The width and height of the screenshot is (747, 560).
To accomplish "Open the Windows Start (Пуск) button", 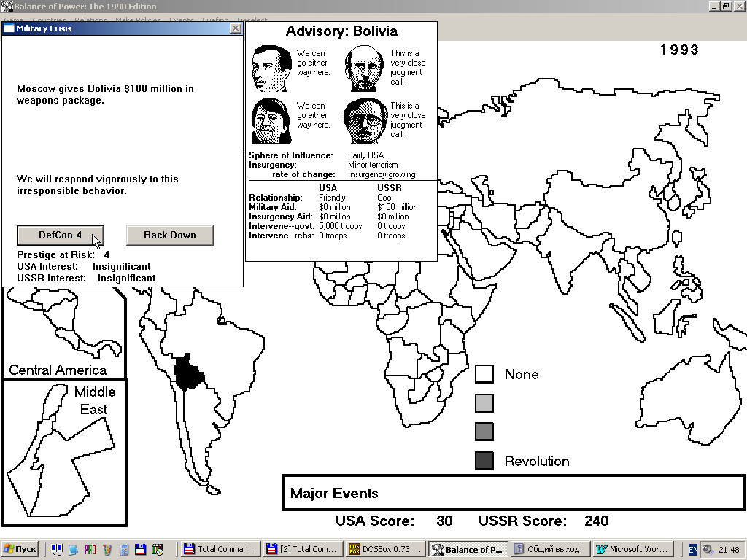I will [x=20, y=549].
